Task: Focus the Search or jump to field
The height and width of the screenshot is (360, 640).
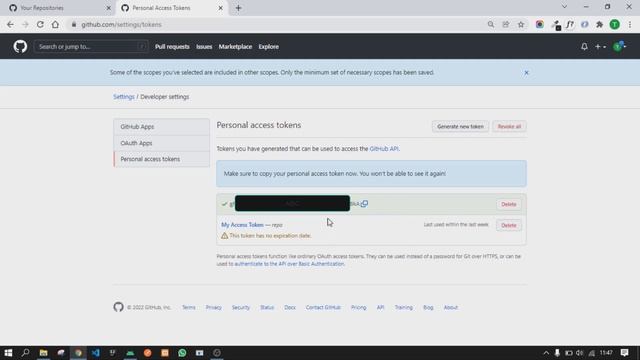Action: [91, 47]
